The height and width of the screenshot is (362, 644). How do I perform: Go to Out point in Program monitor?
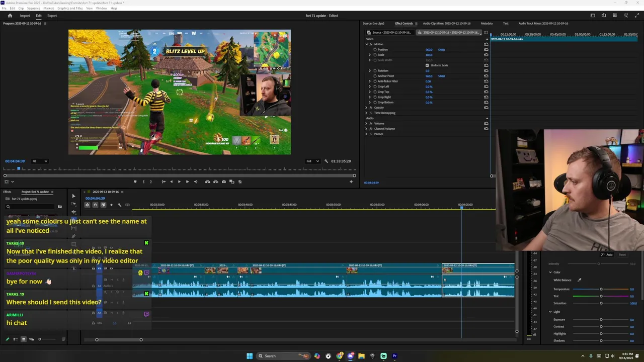coord(195,182)
